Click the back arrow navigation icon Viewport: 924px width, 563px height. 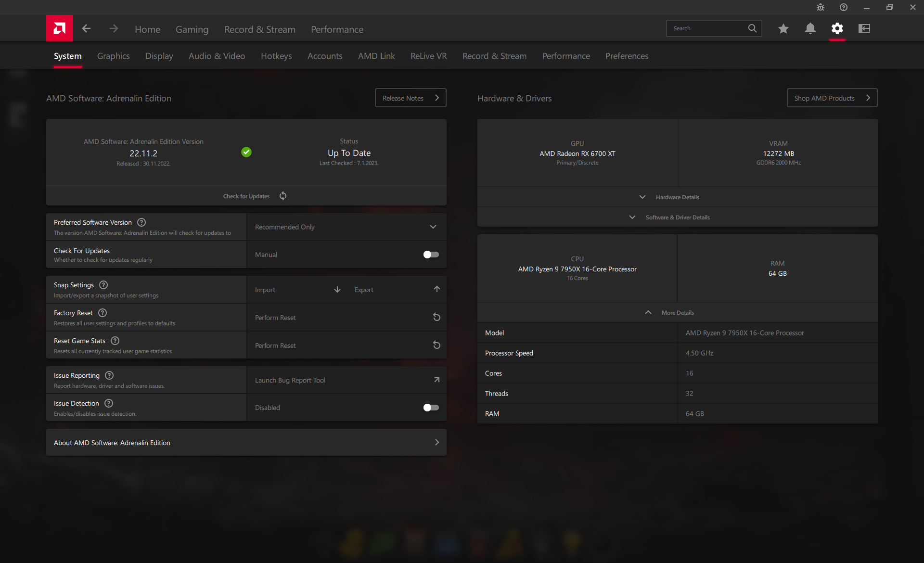[x=86, y=28]
